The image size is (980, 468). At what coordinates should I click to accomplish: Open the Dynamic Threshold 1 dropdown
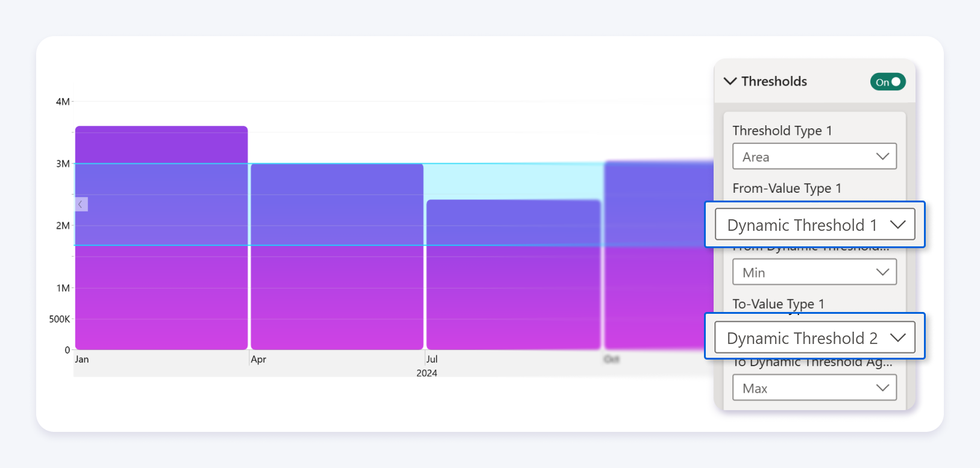click(814, 225)
